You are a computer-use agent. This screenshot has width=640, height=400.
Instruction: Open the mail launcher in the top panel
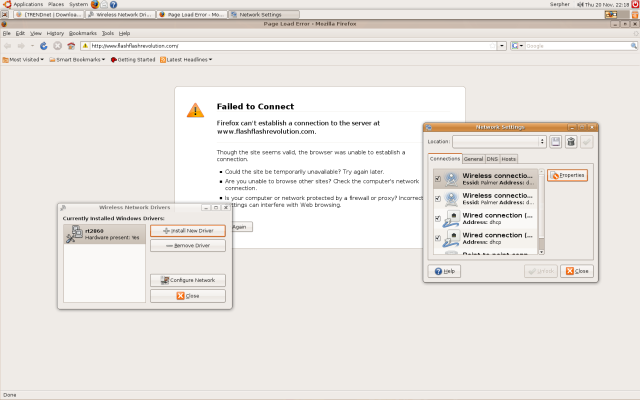pos(104,4)
